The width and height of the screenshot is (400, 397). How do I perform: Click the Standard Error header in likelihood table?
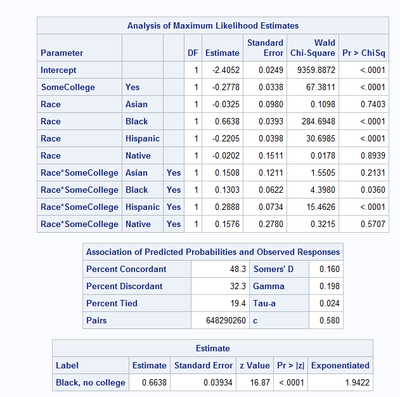265,48
